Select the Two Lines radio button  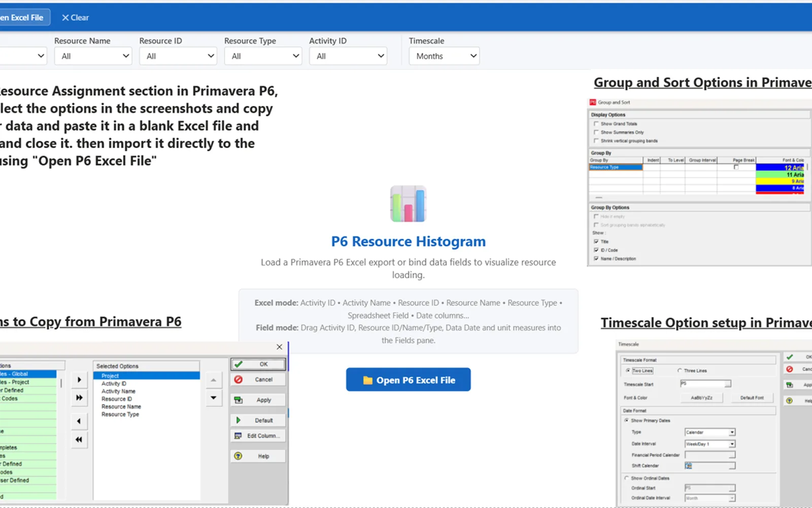coord(628,371)
